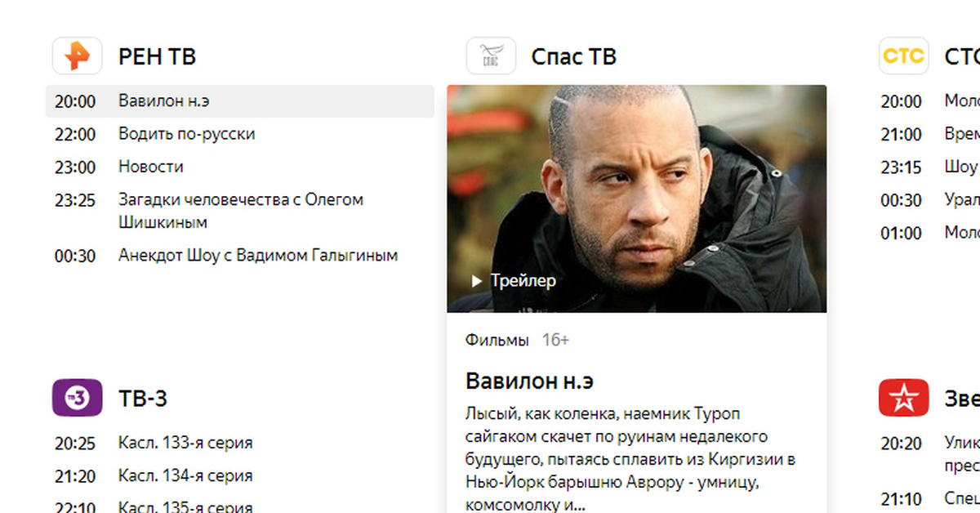Click the red Zvezda star channel logo
The width and height of the screenshot is (980, 513).
(x=904, y=398)
